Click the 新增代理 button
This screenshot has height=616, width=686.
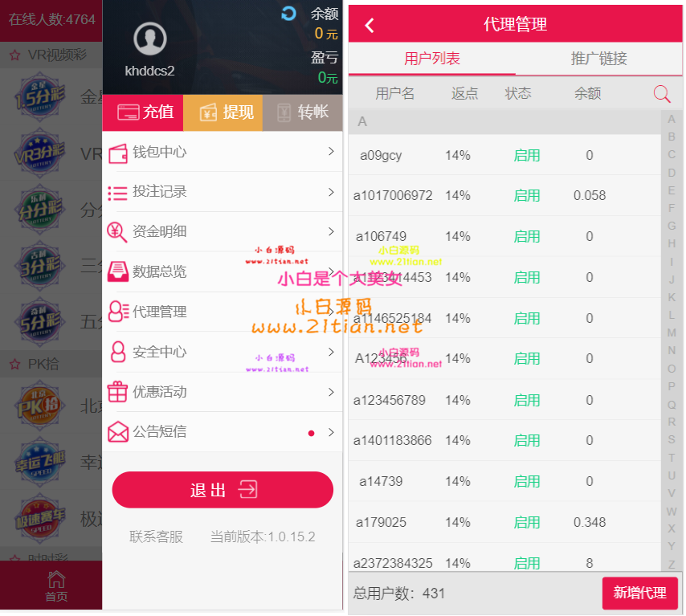click(639, 594)
